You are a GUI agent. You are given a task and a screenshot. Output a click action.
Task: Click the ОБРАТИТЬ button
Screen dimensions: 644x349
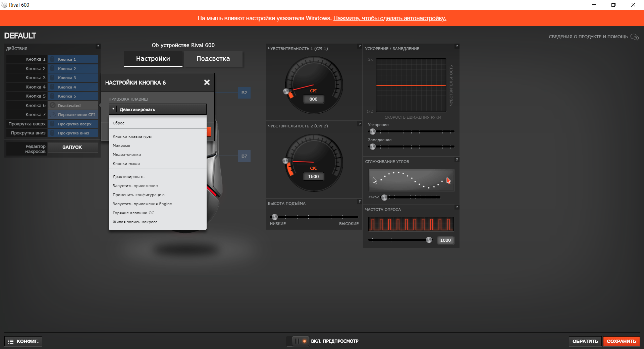tap(585, 341)
